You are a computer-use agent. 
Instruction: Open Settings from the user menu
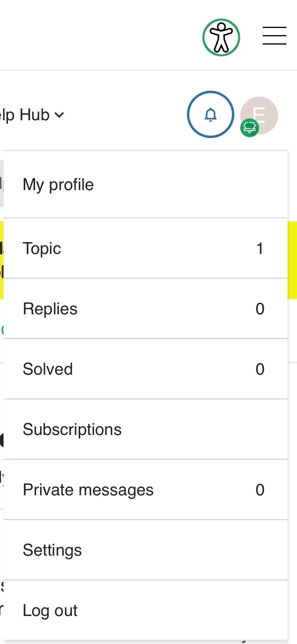(52, 550)
